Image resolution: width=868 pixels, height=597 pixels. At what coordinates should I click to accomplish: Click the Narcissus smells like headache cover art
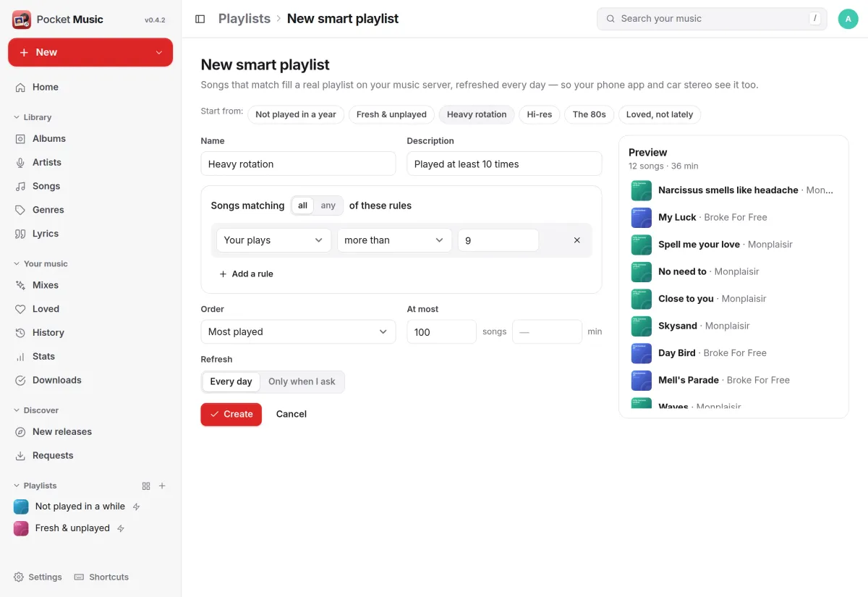click(642, 190)
